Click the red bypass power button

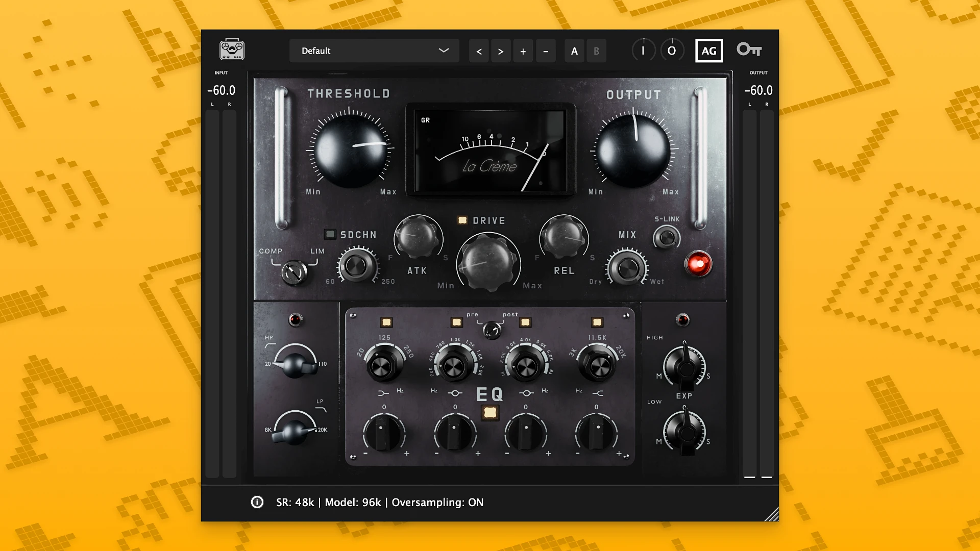click(699, 264)
